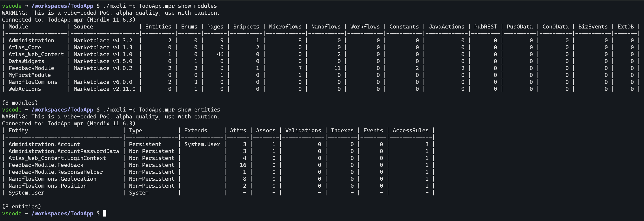Click the '(8 modules)' summary text
Screen dimensions: 644x221
(x=20, y=103)
